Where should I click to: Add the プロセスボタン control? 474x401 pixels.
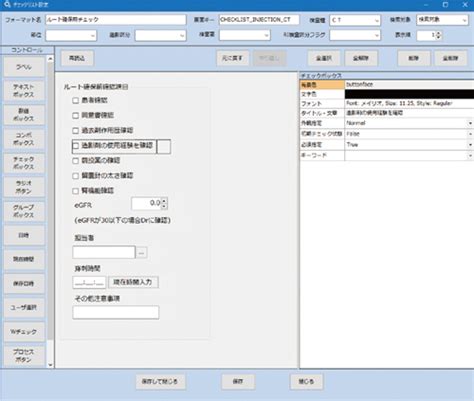coord(24,356)
